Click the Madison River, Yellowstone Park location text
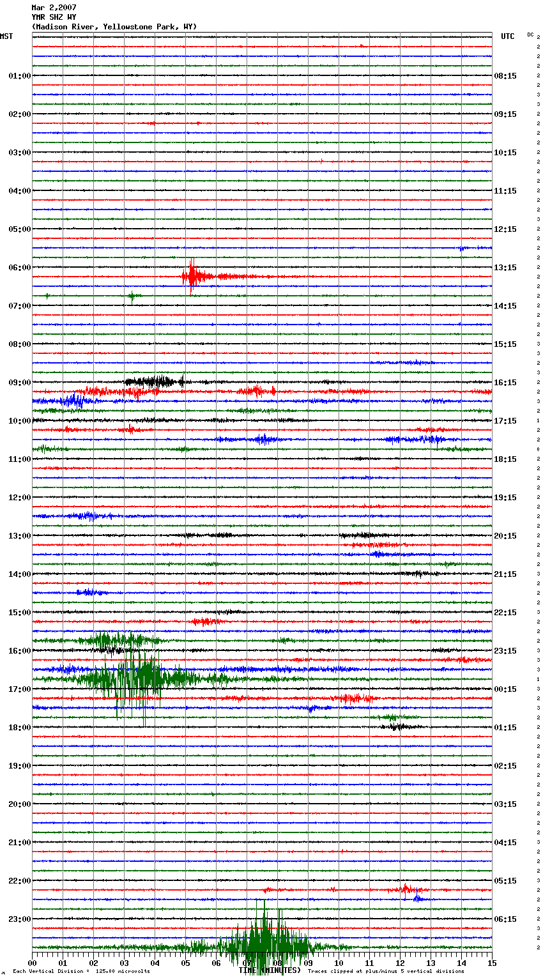This screenshot has width=543, height=980. 114,27
